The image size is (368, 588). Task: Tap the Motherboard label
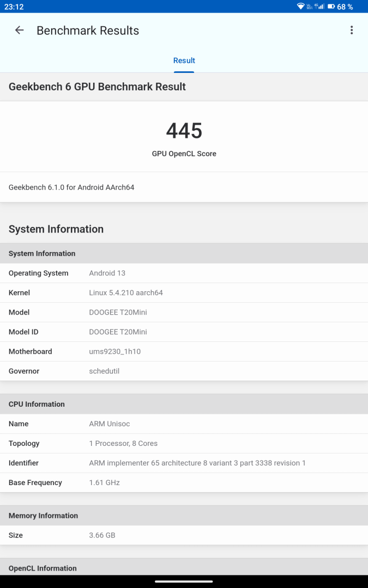coord(31,352)
